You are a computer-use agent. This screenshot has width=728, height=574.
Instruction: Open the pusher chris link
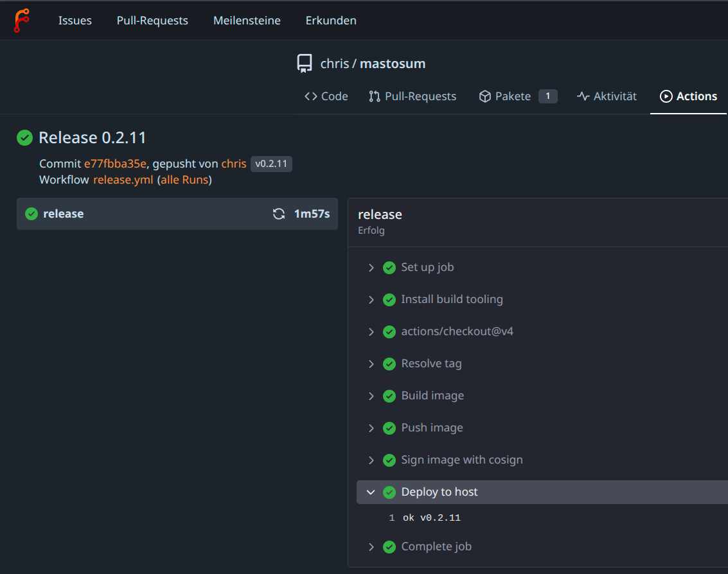(x=233, y=164)
